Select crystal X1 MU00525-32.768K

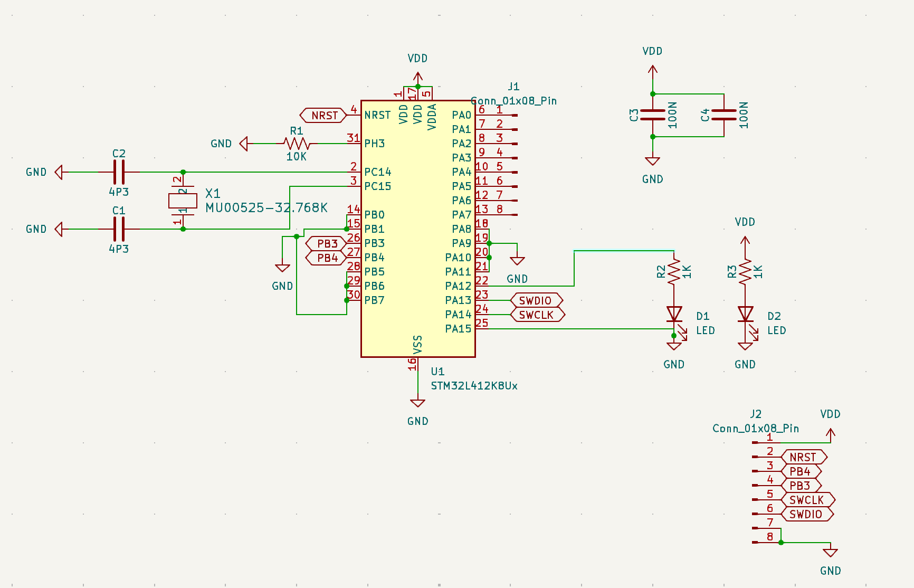(182, 201)
